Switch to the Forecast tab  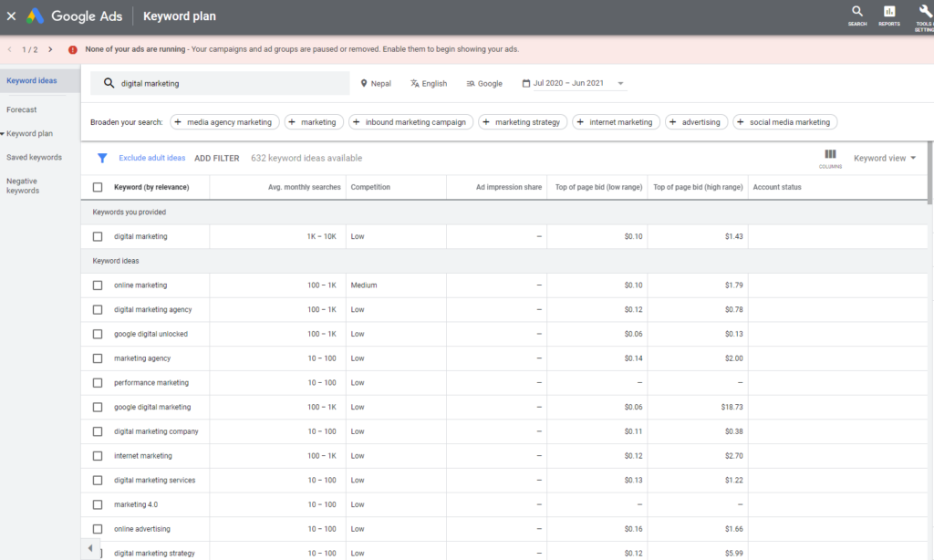click(x=23, y=109)
